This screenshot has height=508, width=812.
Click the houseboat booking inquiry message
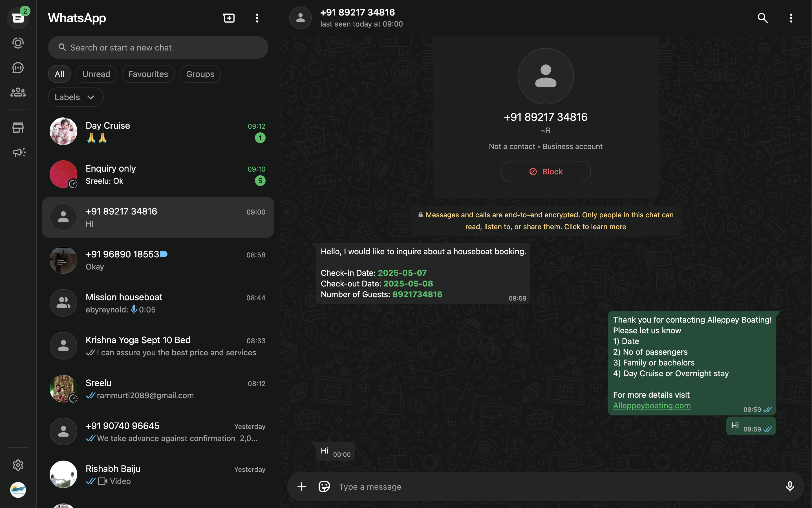click(x=423, y=273)
